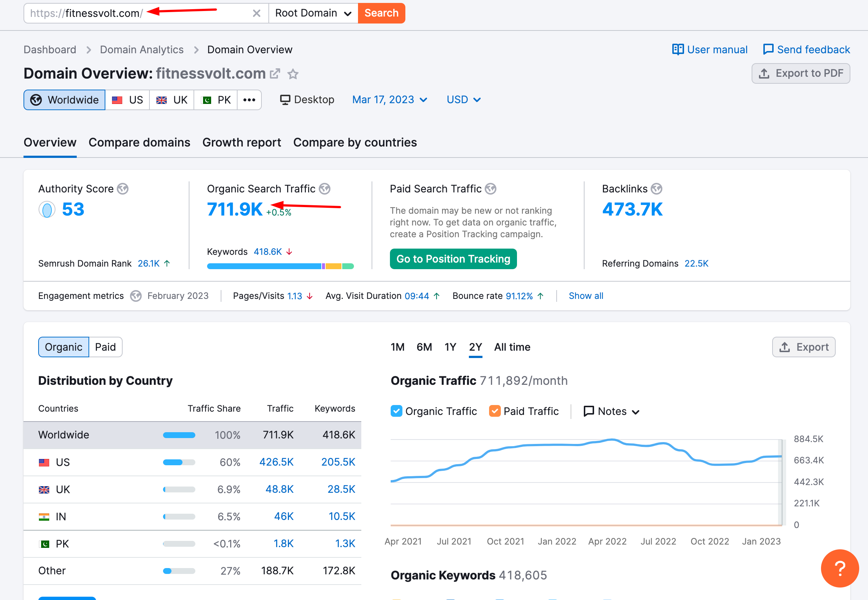Set chart range to 1Y
868x600 pixels.
(x=451, y=347)
